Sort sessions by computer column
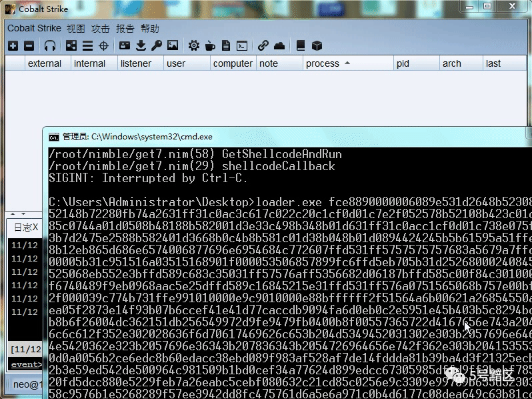 tap(233, 63)
